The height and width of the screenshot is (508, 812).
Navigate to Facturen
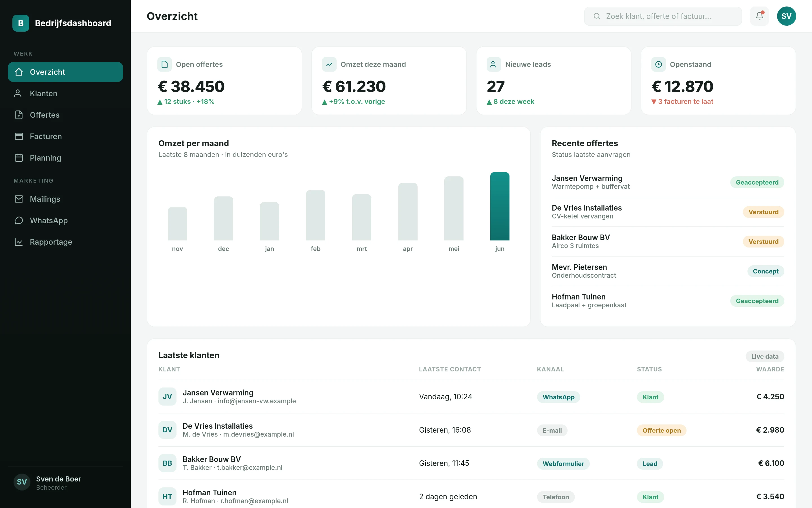pyautogui.click(x=65, y=136)
